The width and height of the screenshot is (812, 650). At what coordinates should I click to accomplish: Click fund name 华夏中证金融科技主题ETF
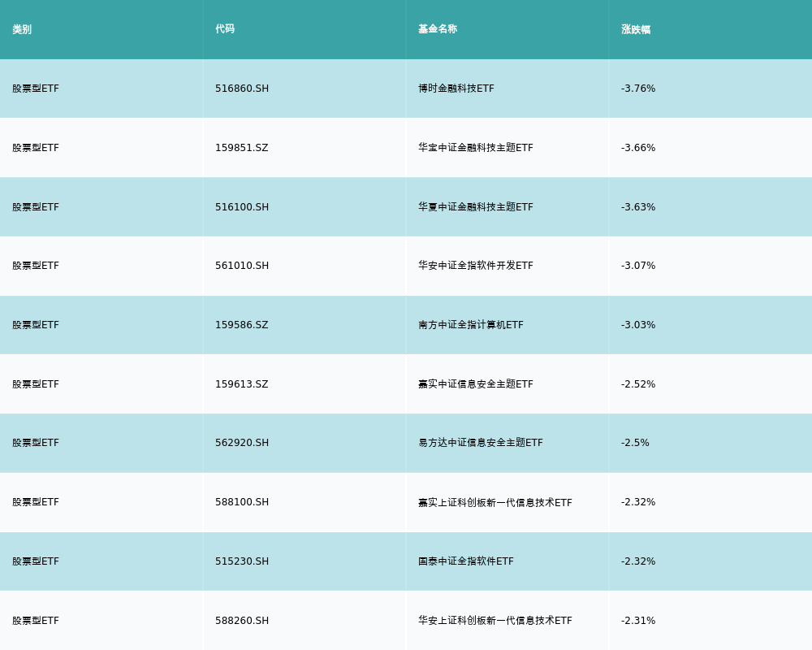click(x=475, y=207)
